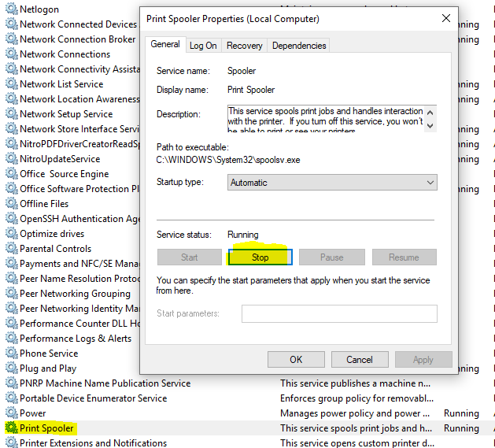Viewport: 495px width, 448px height.
Task: Close the Print Spooler Properties dialog
Action: pyautogui.click(x=446, y=18)
